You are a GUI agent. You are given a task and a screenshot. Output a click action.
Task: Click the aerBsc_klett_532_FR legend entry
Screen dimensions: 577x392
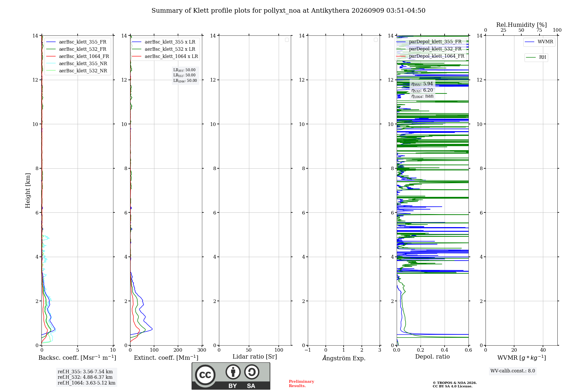[76, 49]
